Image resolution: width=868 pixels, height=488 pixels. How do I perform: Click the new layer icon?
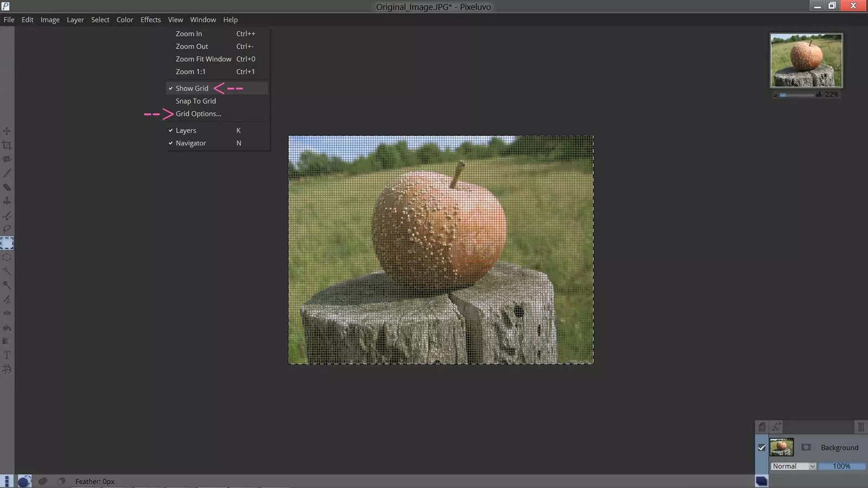762,427
